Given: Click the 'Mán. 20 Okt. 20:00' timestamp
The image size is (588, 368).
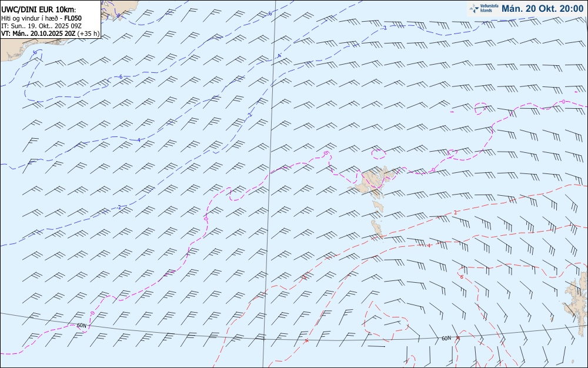Looking at the screenshot, I should coord(543,8).
